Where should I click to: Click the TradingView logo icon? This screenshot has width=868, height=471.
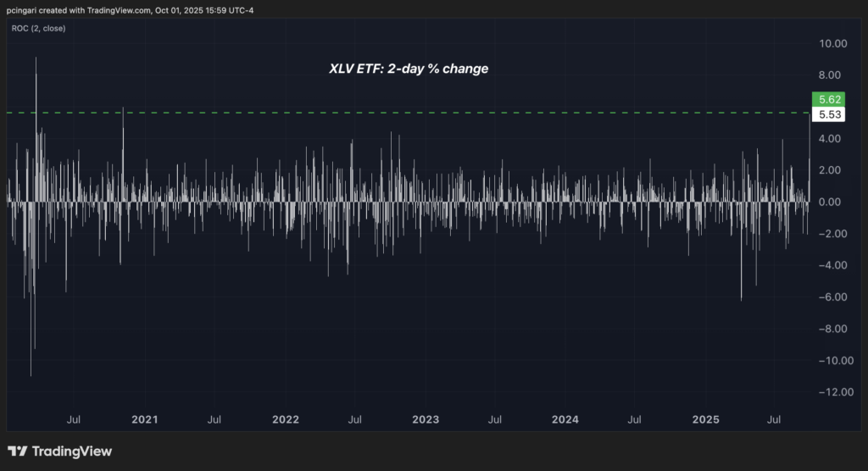point(18,452)
